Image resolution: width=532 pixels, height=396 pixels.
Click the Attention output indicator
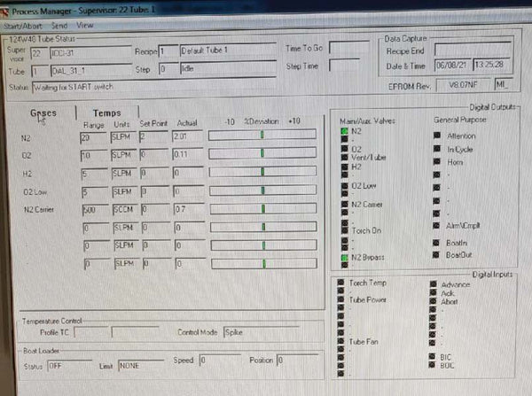pyautogui.click(x=437, y=136)
